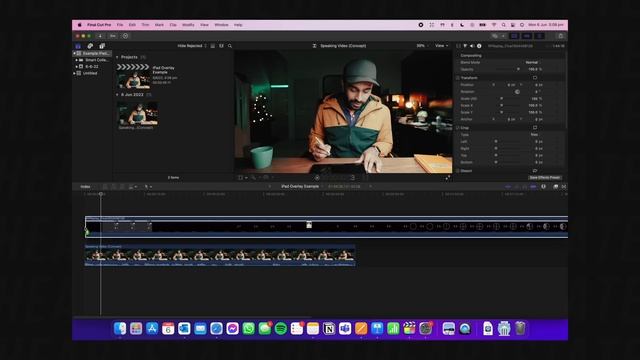Click the Import Media toolbar button

point(100,36)
